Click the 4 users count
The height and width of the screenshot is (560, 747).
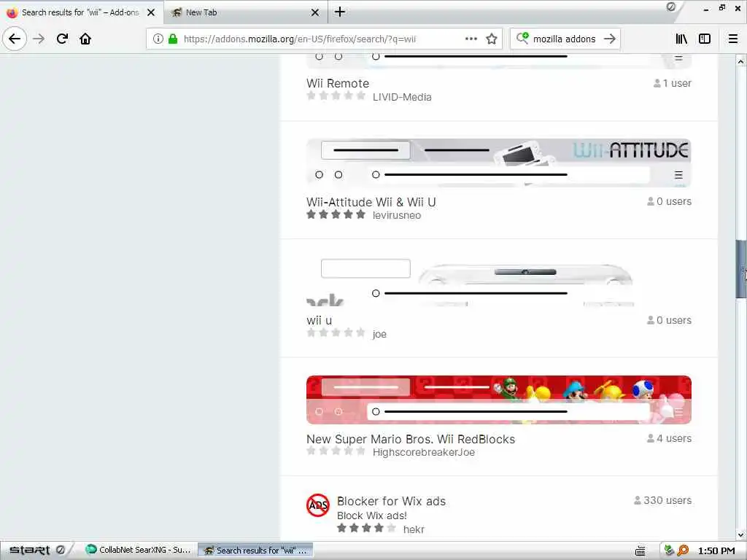pyautogui.click(x=669, y=438)
